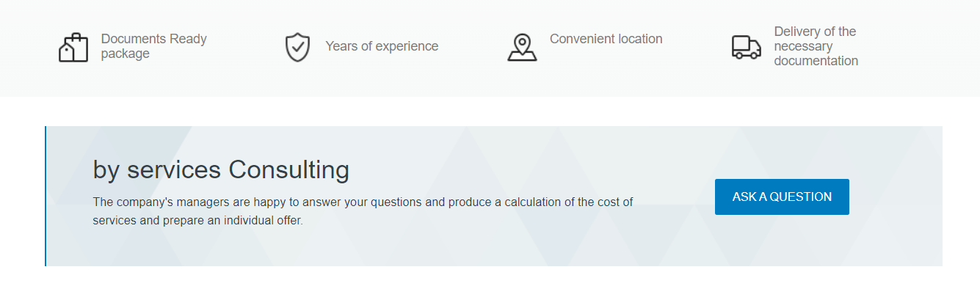This screenshot has width=980, height=297.
Task: Select the 'Years of experience' label
Action: (382, 46)
